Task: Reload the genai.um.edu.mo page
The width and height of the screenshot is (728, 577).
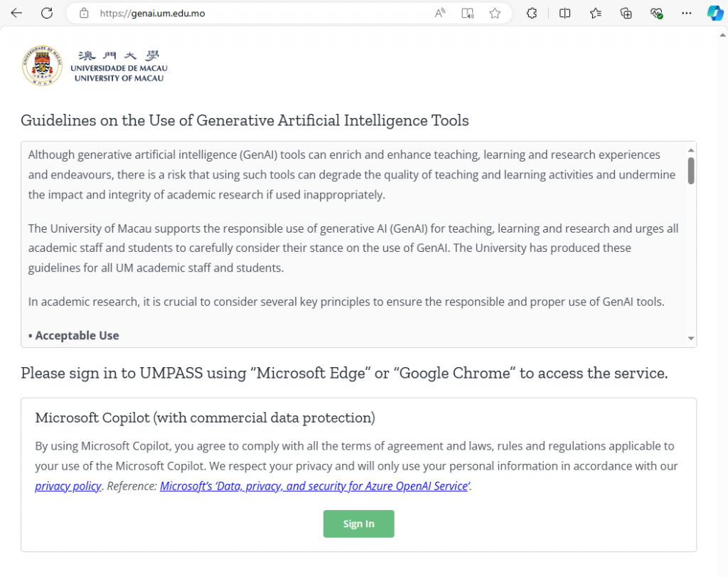Action: (47, 13)
